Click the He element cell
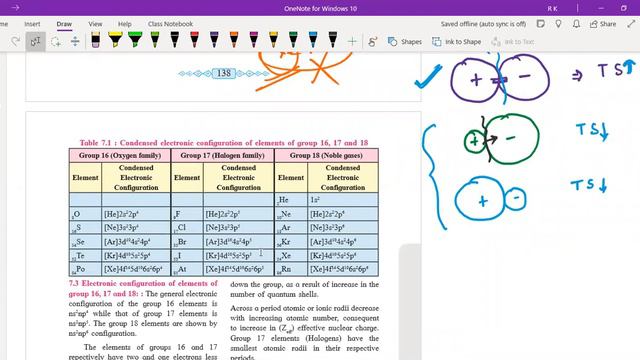640x360 pixels. (291, 200)
